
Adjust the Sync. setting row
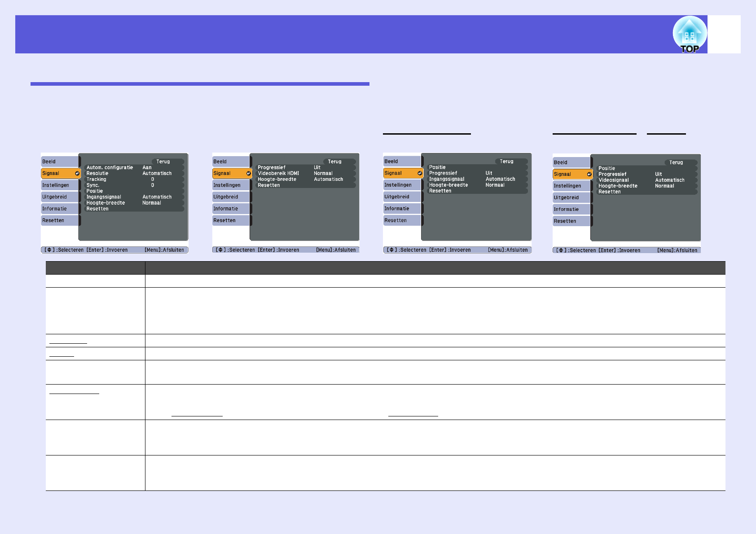(x=134, y=185)
